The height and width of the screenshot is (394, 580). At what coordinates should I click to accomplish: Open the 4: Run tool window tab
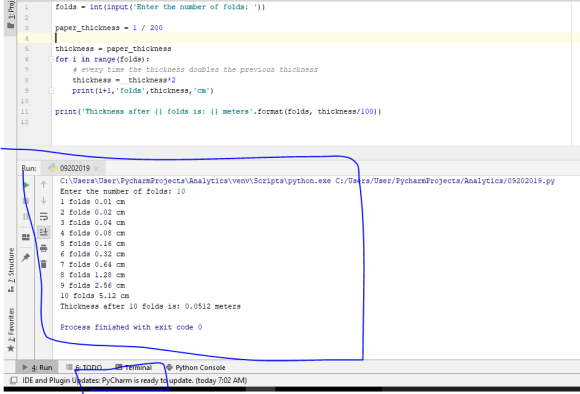pos(37,367)
